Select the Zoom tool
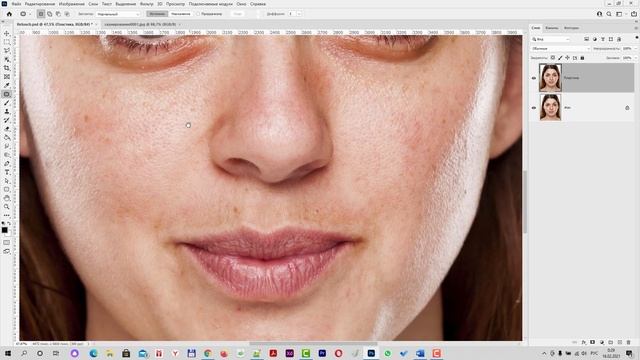The width and height of the screenshot is (640, 360). pyautogui.click(x=7, y=207)
